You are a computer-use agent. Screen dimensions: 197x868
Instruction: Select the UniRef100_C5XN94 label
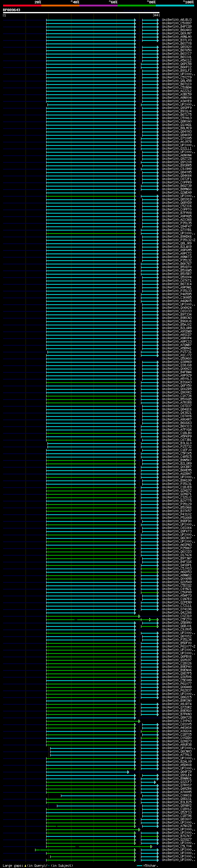click(177, 88)
